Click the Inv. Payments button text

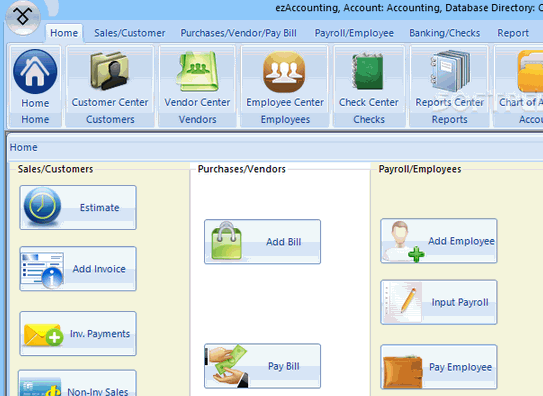100,334
